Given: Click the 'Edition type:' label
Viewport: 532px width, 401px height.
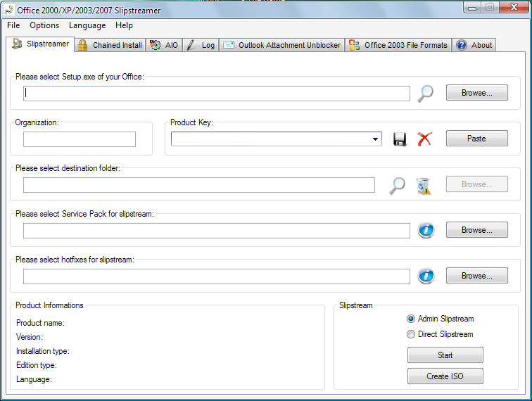Looking at the screenshot, I should point(37,365).
